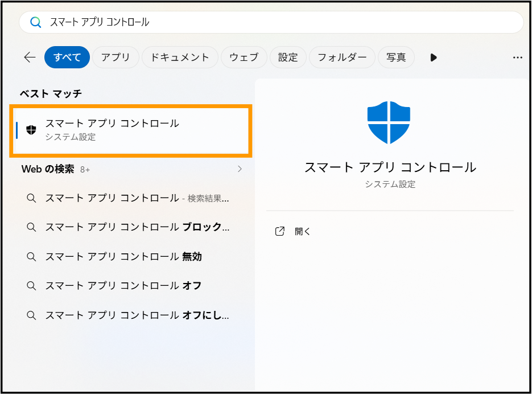Click the search field containing スマート アプリ コントロール
Screen dimensions: 532x394
pyautogui.click(x=271, y=22)
